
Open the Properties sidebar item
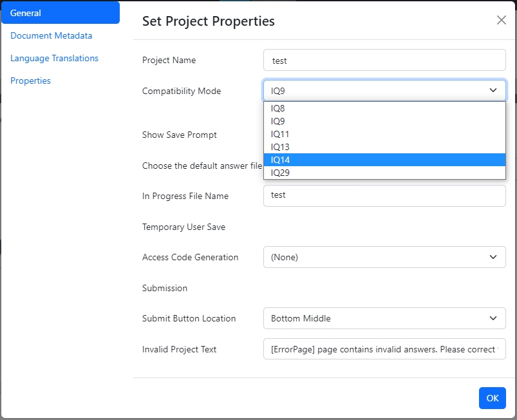[x=30, y=81]
